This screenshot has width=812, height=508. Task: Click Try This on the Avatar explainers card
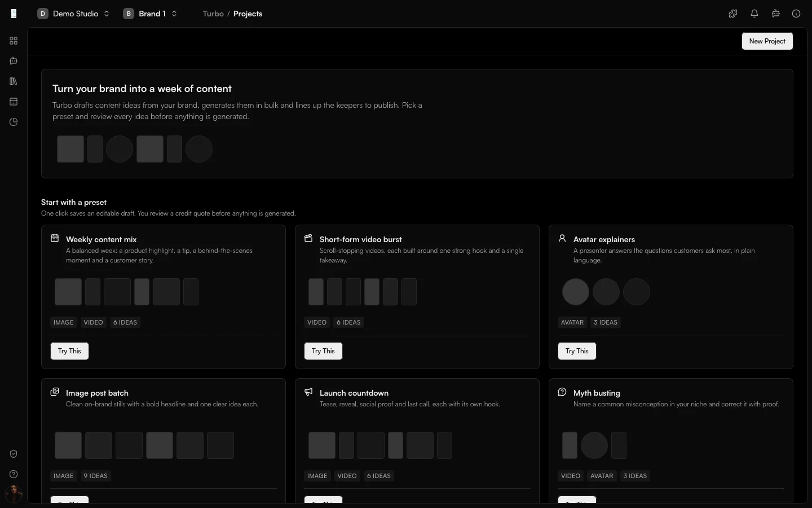coord(577,351)
